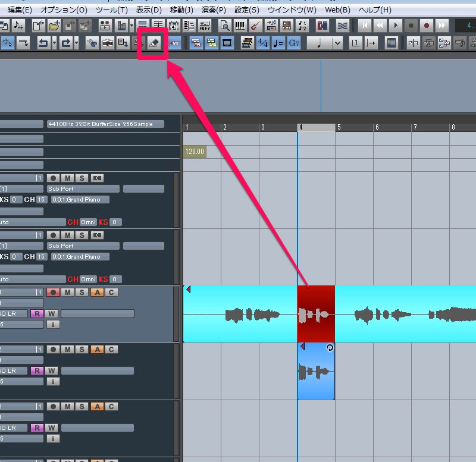Open the mixer icon dropdown arrow
The image size is (476, 462).
pyautogui.click(x=131, y=26)
